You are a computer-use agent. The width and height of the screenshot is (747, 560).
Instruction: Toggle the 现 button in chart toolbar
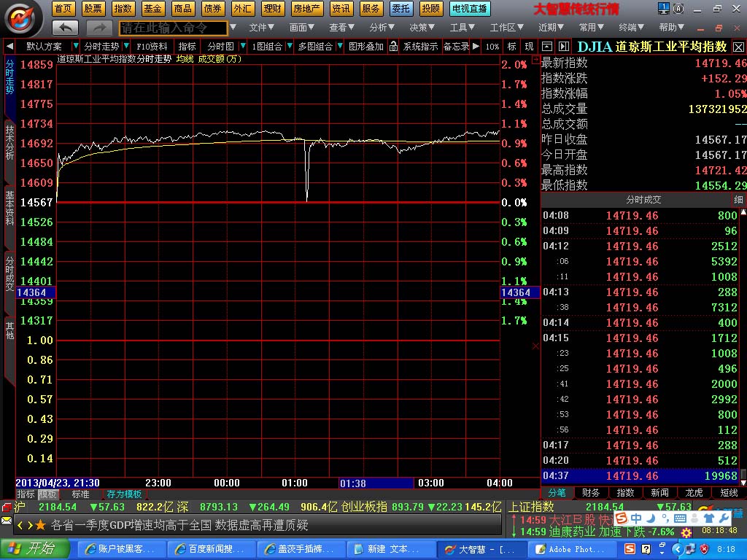click(530, 46)
